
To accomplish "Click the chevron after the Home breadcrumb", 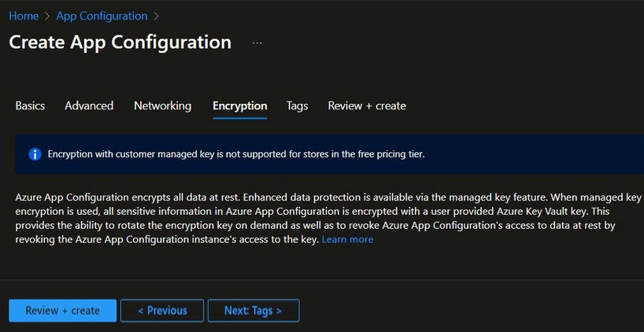I will tap(47, 17).
